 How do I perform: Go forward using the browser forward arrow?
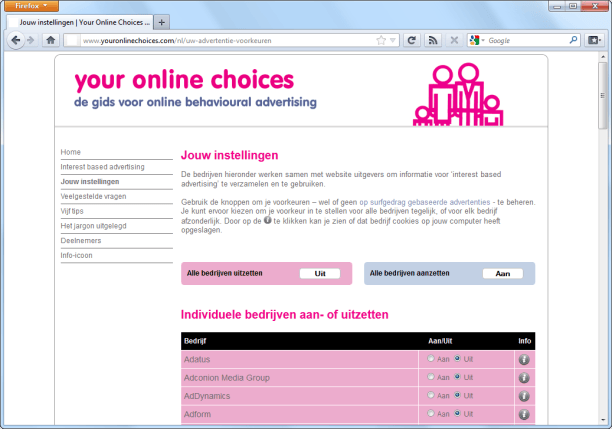[31, 40]
